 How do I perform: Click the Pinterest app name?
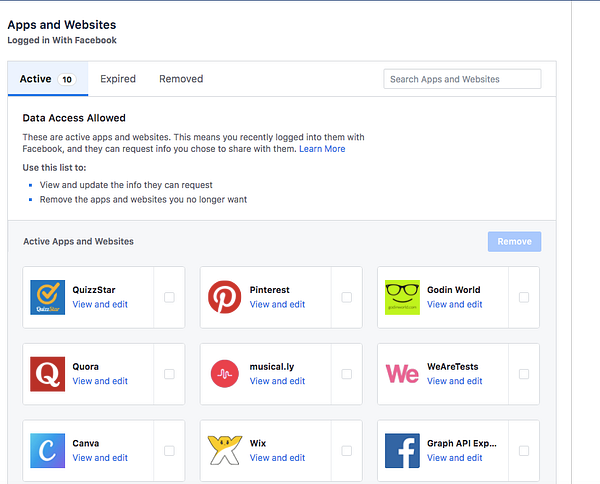pos(269,290)
